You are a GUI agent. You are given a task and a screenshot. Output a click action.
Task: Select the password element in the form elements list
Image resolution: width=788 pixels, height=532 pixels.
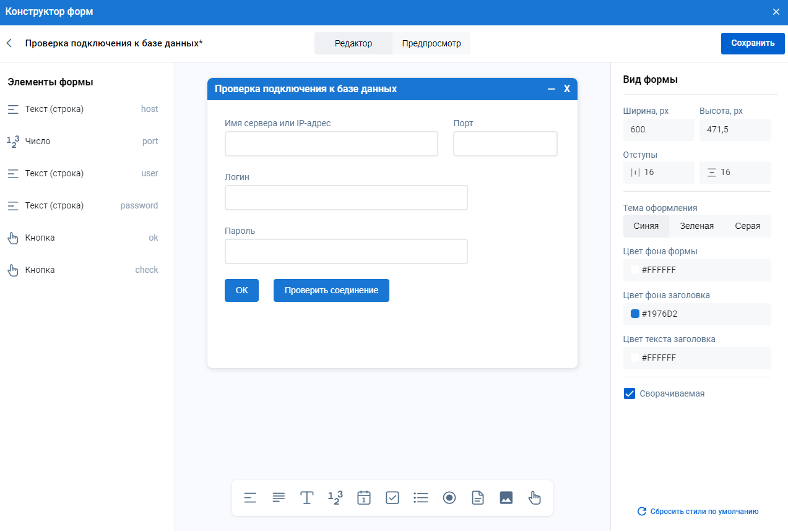[83, 205]
